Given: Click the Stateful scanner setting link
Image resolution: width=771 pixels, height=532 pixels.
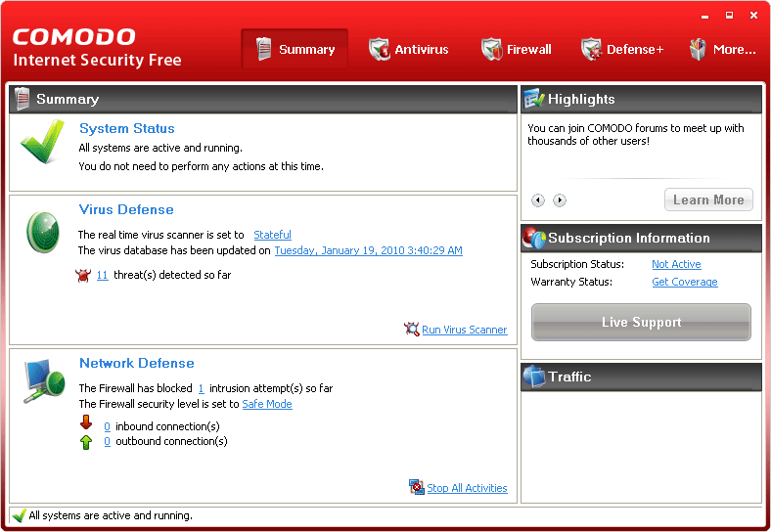Looking at the screenshot, I should tap(272, 235).
